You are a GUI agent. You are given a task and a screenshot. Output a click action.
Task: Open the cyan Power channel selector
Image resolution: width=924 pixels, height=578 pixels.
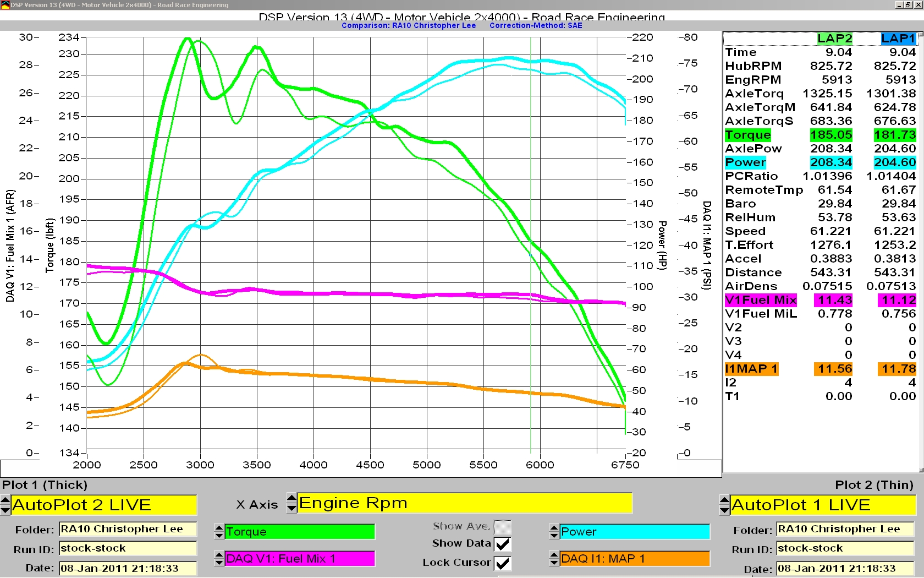(x=634, y=532)
